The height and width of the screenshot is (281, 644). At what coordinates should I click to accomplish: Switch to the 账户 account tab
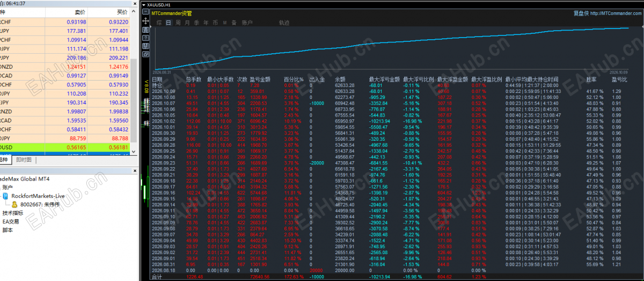click(247, 23)
